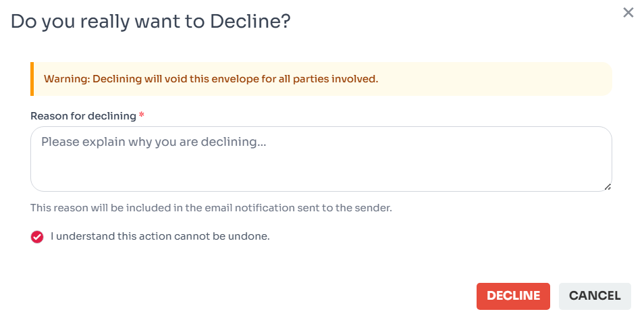This screenshot has width=644, height=320.
Task: Focus the 'Reason for declining' text area
Action: click(321, 159)
